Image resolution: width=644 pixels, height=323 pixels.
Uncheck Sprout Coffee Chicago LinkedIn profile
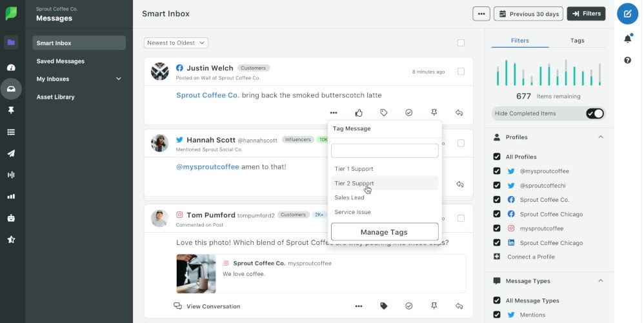click(x=497, y=243)
